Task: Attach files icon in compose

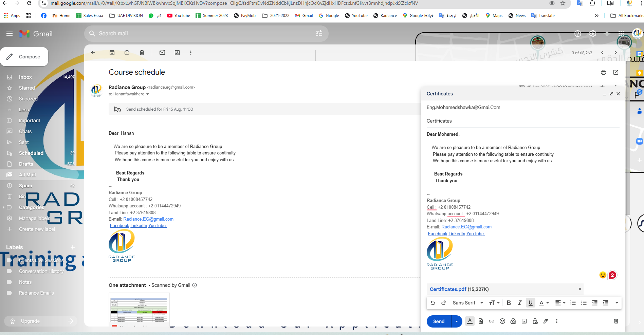Action: coord(481,321)
